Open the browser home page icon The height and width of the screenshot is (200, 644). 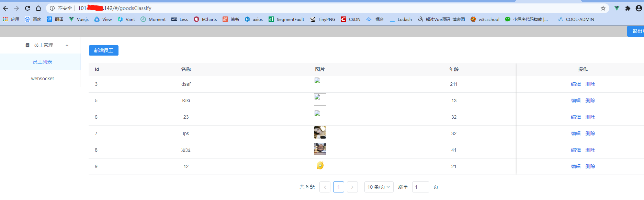click(38, 8)
